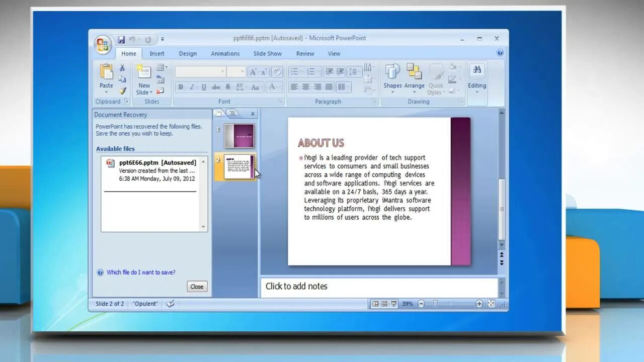This screenshot has width=644, height=362.
Task: Click Close button in Document Recovery pane
Action: pyautogui.click(x=197, y=287)
